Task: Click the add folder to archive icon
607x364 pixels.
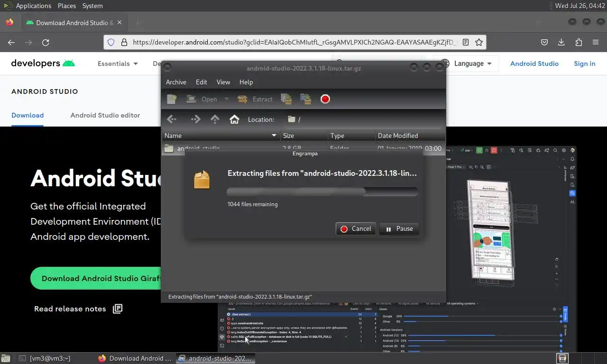Action: (305, 99)
